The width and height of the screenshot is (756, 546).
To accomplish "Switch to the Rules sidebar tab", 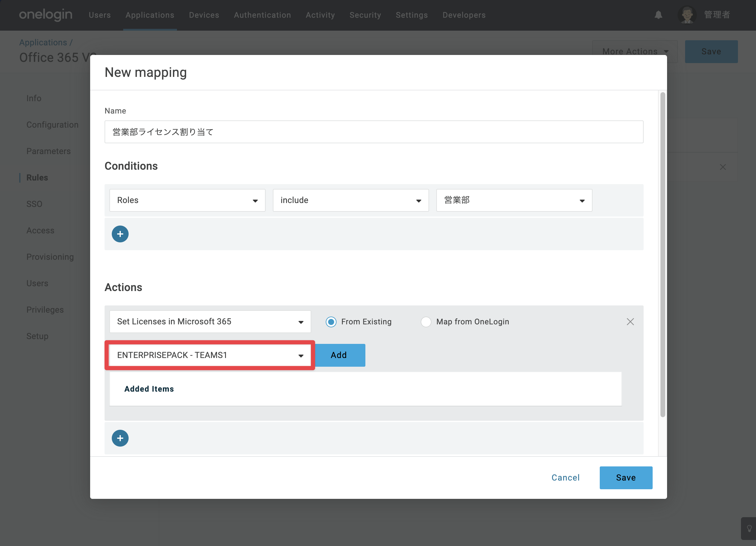I will (37, 177).
